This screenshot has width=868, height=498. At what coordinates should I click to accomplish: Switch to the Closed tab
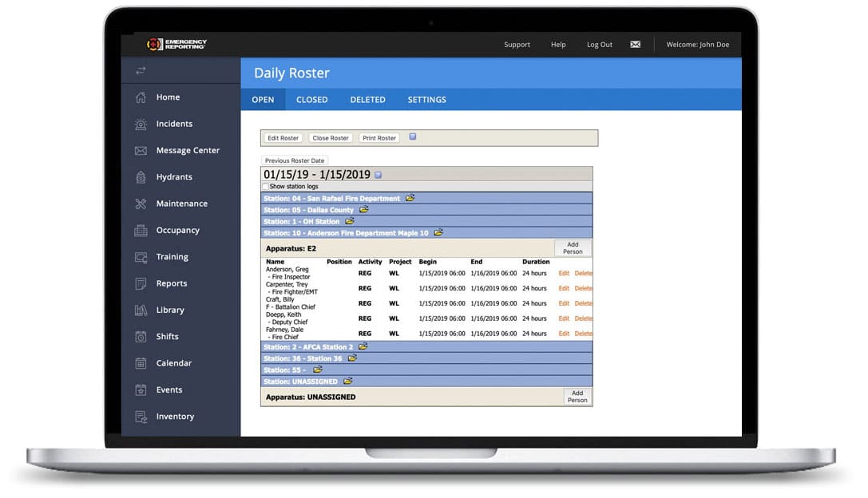click(311, 100)
